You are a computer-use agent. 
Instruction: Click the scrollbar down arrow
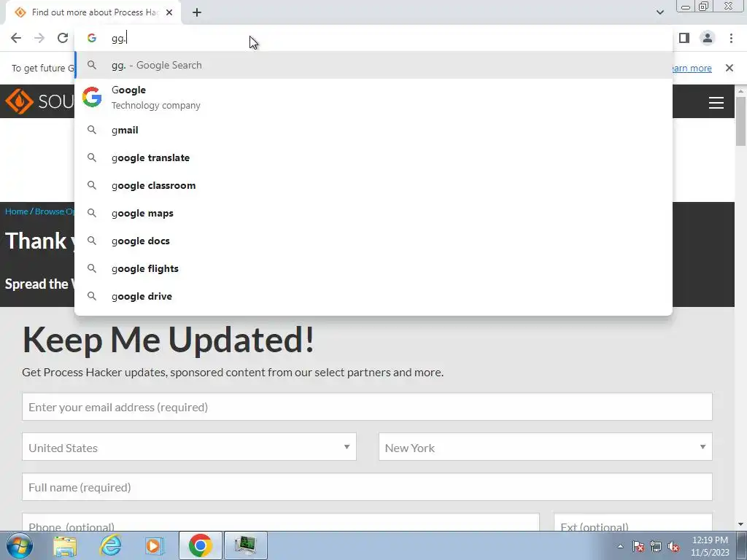point(740,525)
